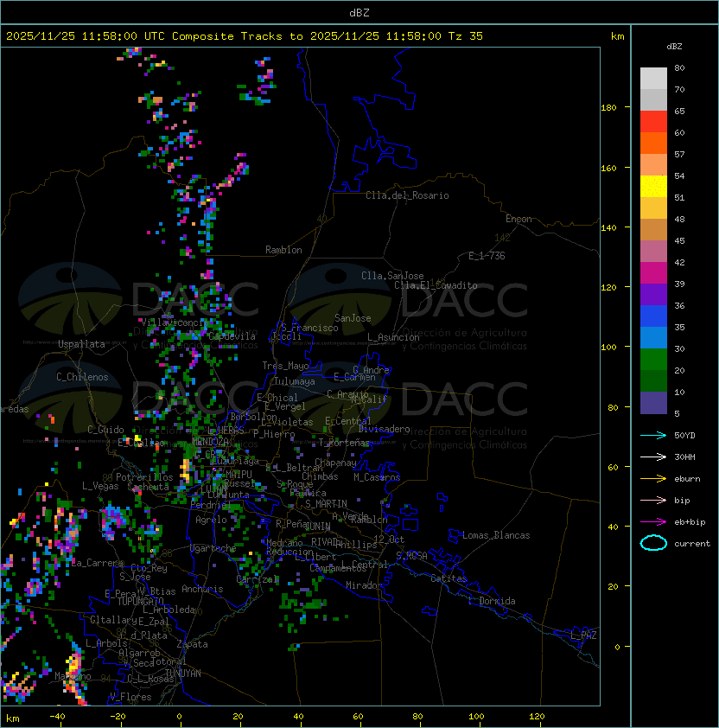Click the magenta eb+bip arrow in legend
The height and width of the screenshot is (728, 719).
(653, 522)
